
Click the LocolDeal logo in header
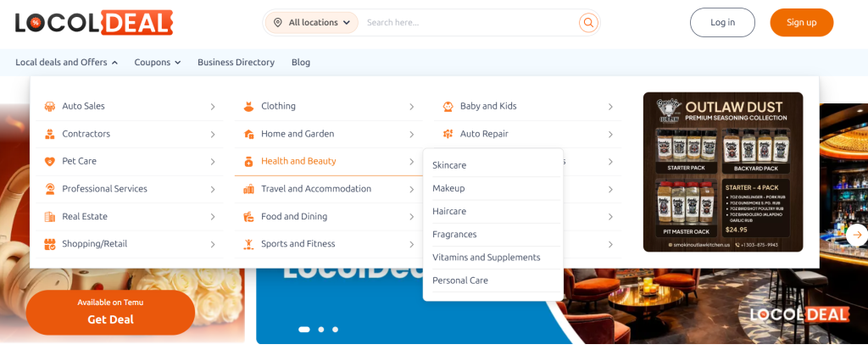[93, 23]
